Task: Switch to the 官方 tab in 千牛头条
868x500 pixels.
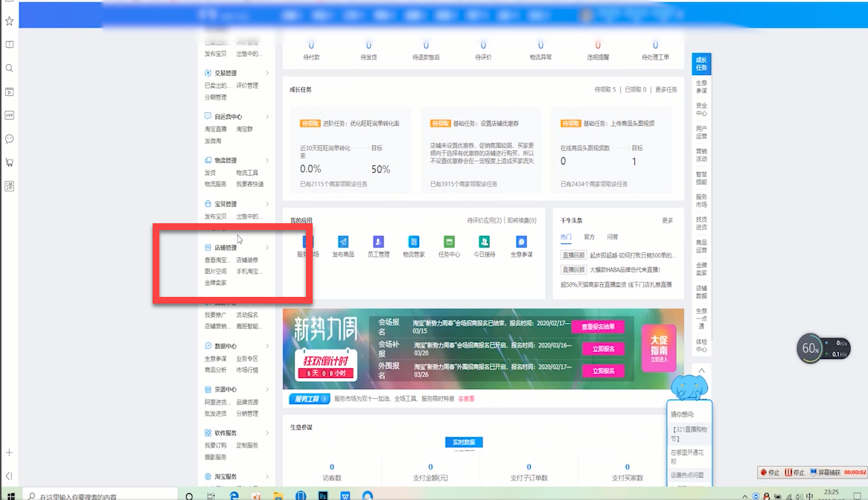Action: tap(590, 237)
